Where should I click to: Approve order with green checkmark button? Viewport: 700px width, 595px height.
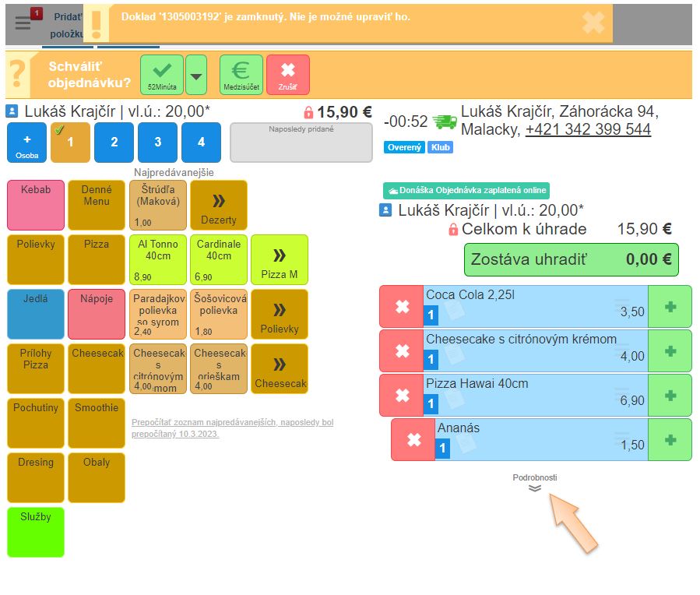coord(162,75)
